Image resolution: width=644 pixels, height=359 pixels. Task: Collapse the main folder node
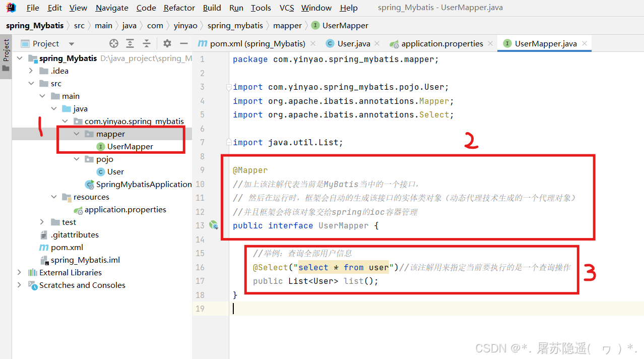pyautogui.click(x=42, y=96)
